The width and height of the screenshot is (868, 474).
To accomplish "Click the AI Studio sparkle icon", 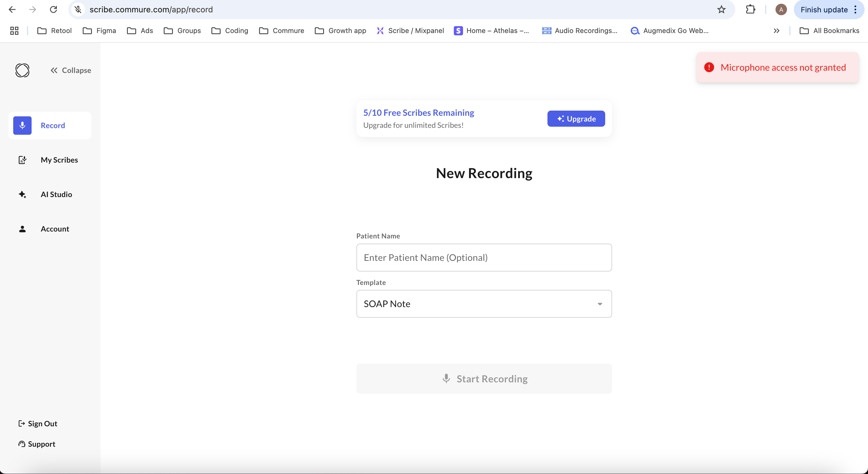I will [x=22, y=194].
